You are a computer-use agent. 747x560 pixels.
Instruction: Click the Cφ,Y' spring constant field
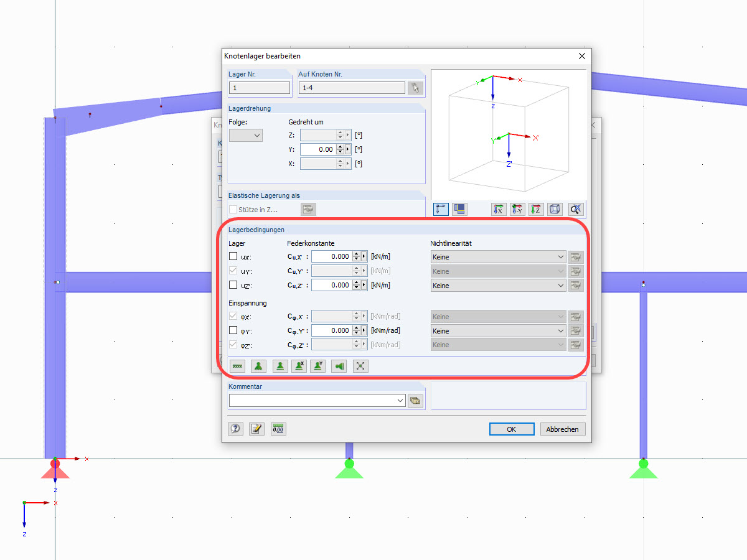click(x=332, y=330)
